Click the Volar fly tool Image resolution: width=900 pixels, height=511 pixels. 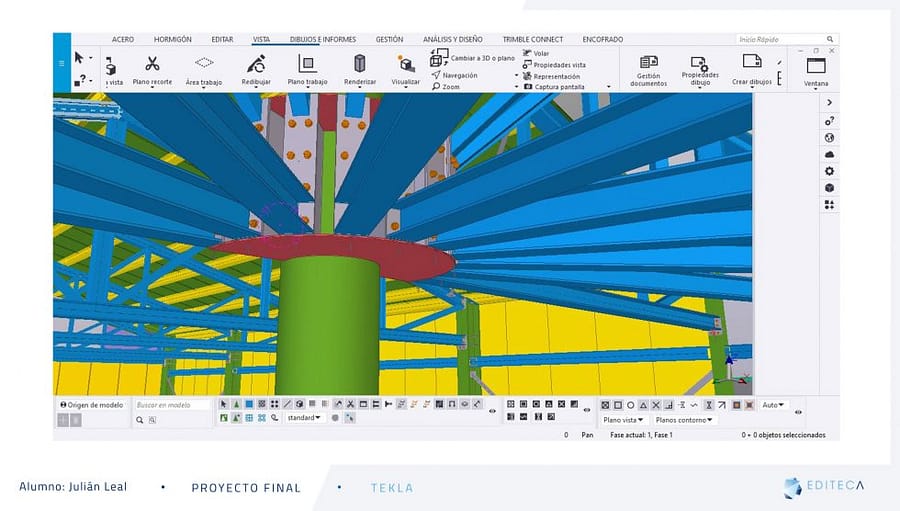(x=536, y=53)
